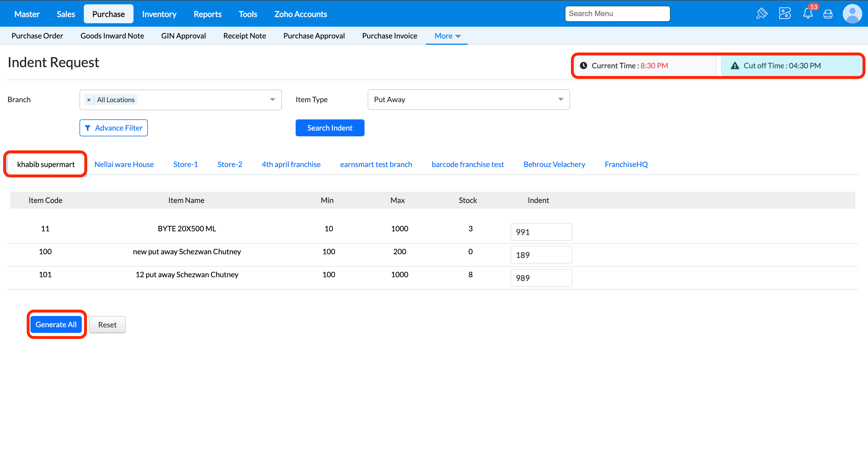The width and height of the screenshot is (868, 450).
Task: Click the warning triangle near Cut off Time
Action: click(735, 66)
